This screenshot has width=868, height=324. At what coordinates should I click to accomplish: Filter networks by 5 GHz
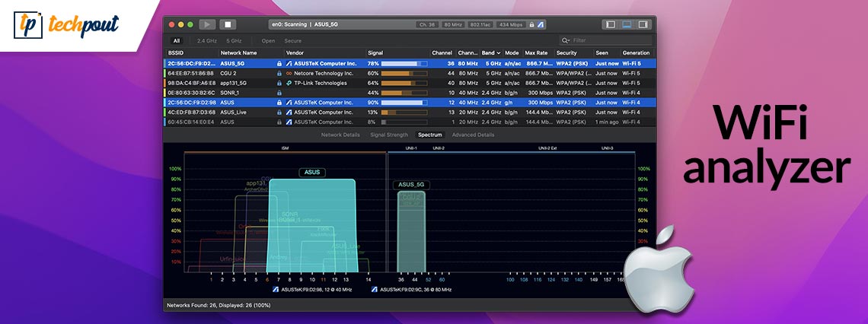point(235,41)
